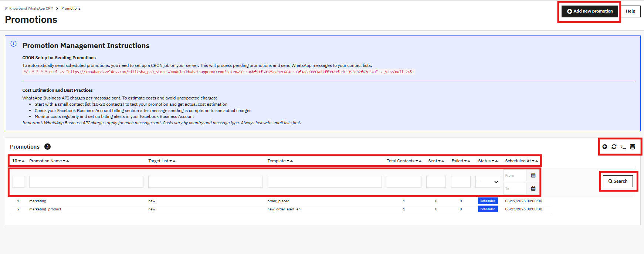The image size is (644, 254).
Task: Focus the Total Contacts filter field
Action: click(404, 182)
